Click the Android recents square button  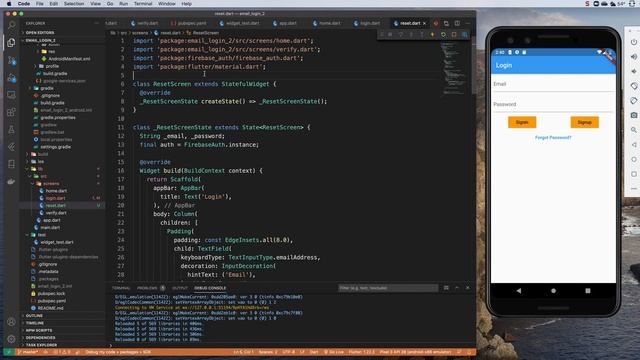(x=588, y=291)
